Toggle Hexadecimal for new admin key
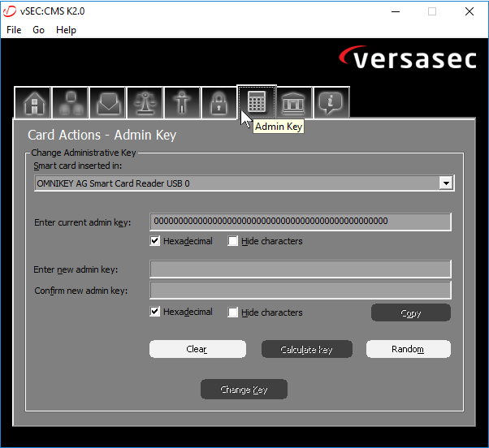Viewport: 489px width, 448px height. point(154,312)
